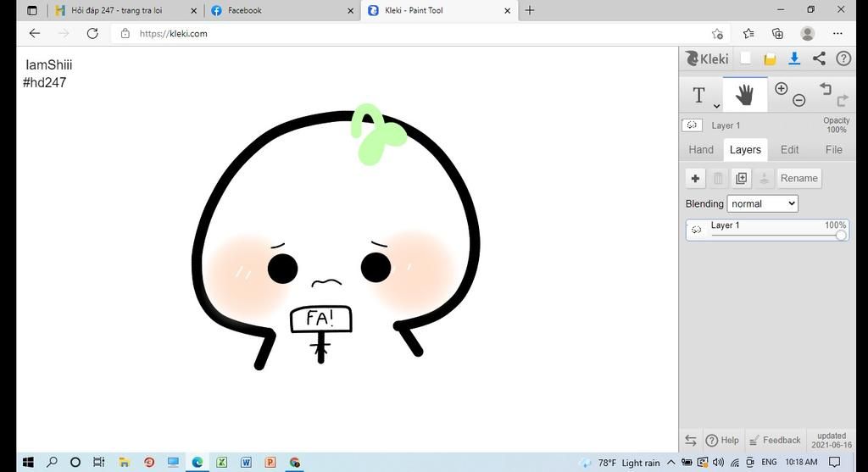Open the weather widget showing 78°F

point(620,463)
